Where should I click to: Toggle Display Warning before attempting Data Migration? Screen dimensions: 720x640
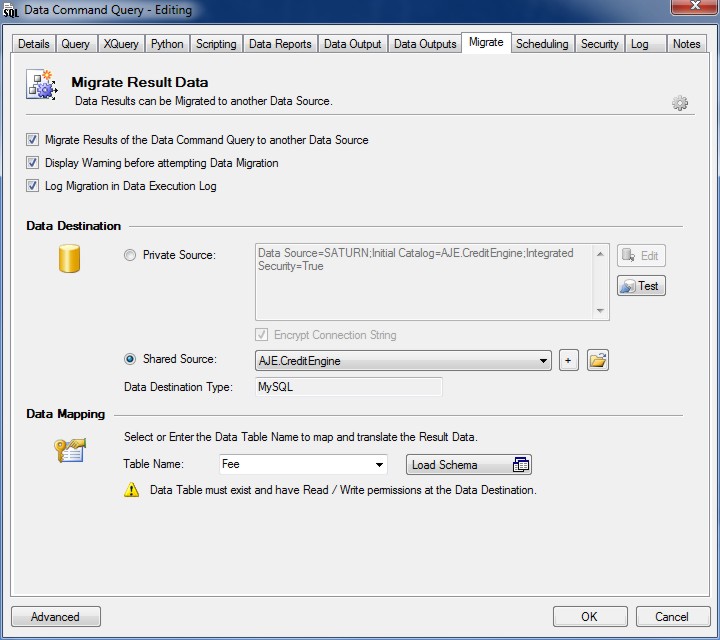33,163
